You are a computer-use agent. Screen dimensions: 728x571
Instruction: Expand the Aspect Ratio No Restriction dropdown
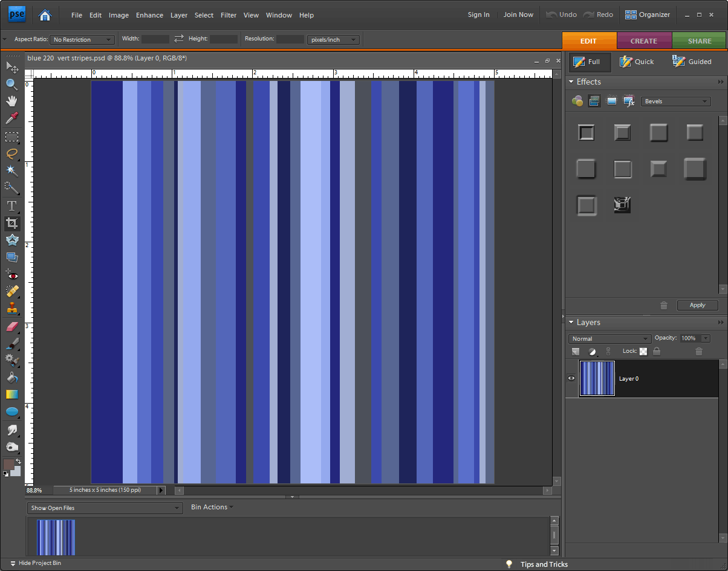[x=82, y=40]
